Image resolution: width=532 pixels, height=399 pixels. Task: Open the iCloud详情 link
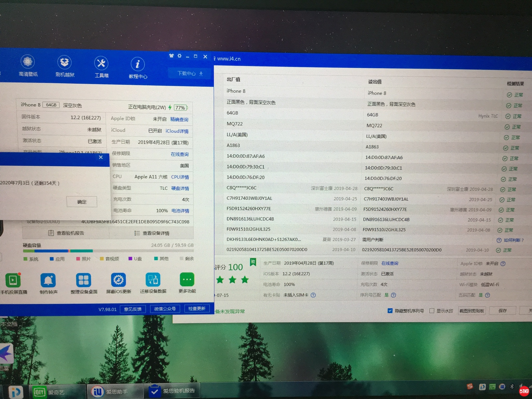[177, 131]
